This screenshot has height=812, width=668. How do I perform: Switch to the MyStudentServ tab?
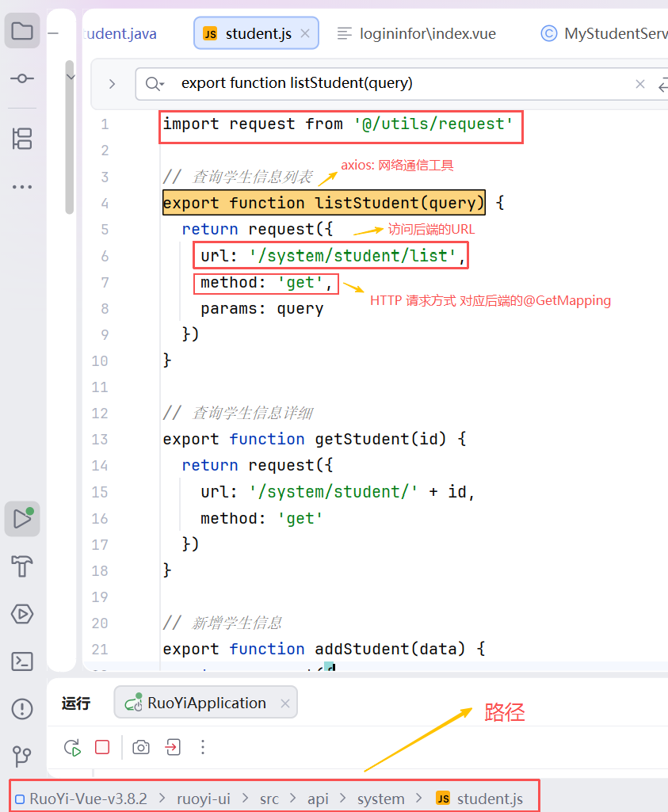click(x=604, y=33)
